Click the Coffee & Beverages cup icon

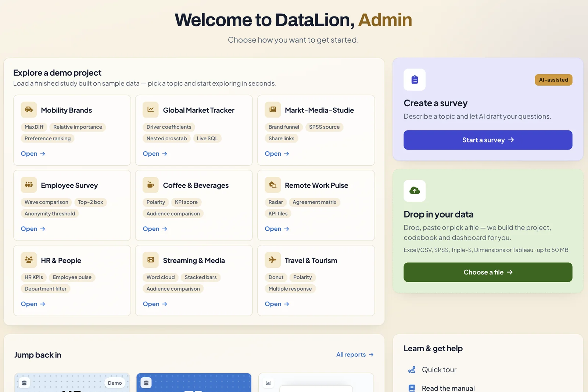coord(151,185)
